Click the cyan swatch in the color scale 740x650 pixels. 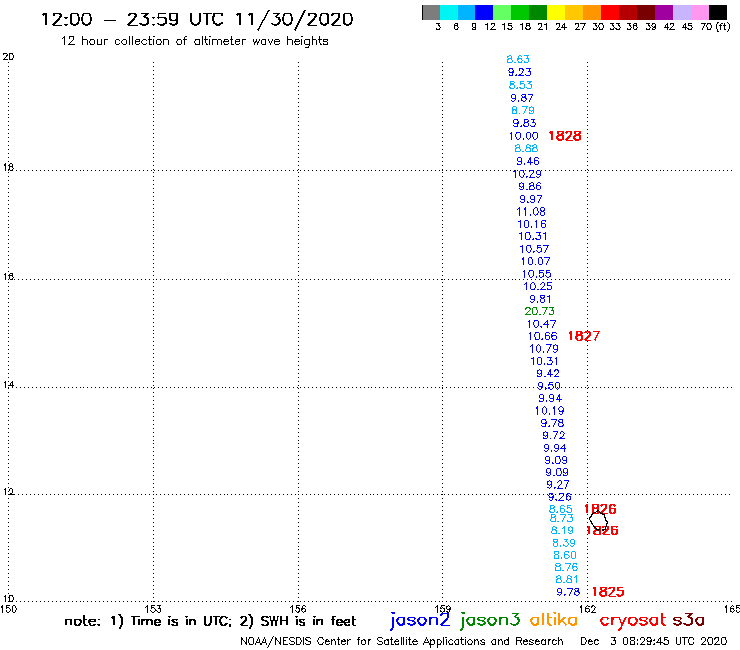tap(449, 12)
